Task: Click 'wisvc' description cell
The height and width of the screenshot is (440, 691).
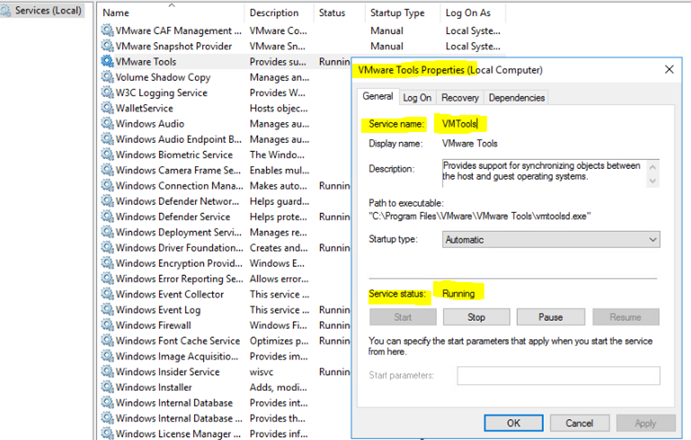Action: (262, 372)
